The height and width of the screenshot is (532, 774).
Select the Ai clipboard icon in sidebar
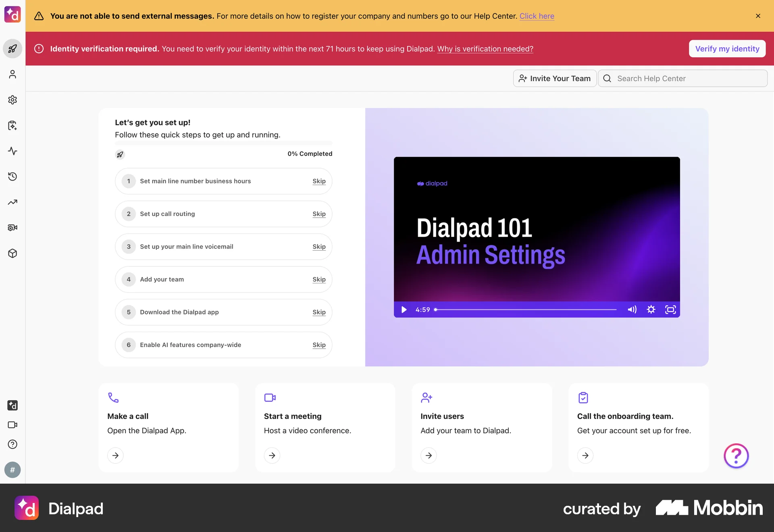(x=12, y=125)
